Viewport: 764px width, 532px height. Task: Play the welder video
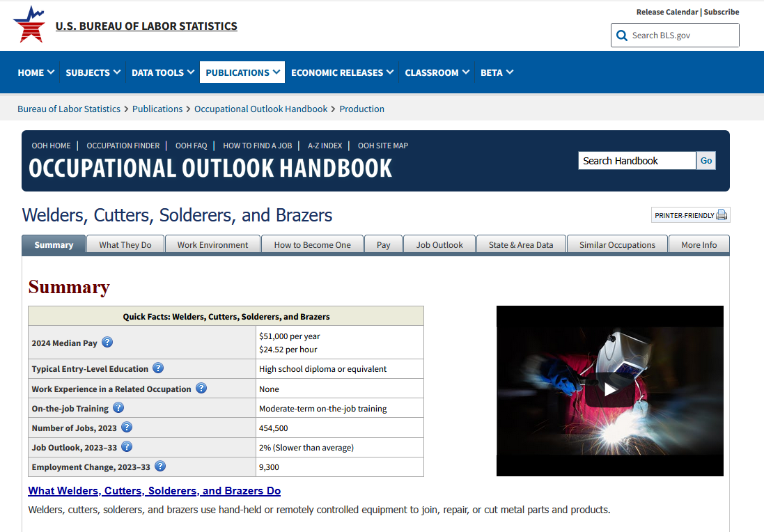609,390
